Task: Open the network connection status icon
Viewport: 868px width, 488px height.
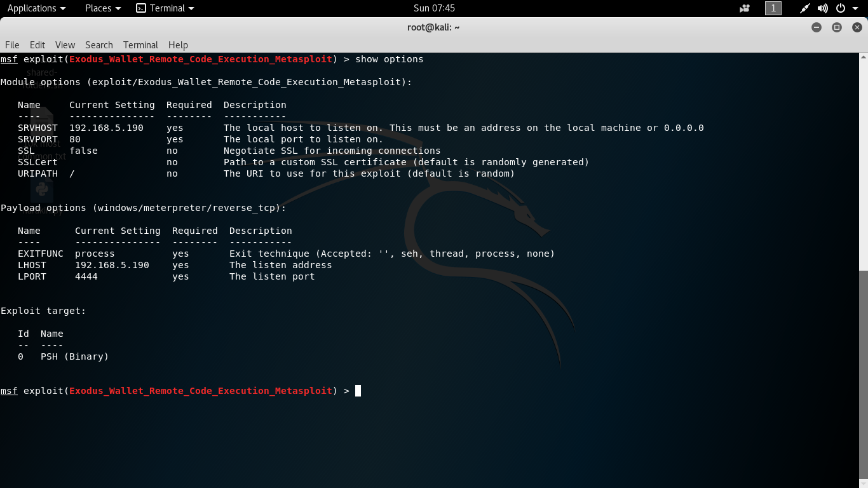Action: 804,8
